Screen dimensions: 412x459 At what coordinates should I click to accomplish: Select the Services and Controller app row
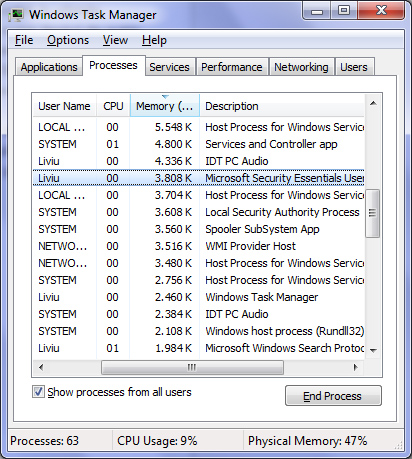point(199,144)
